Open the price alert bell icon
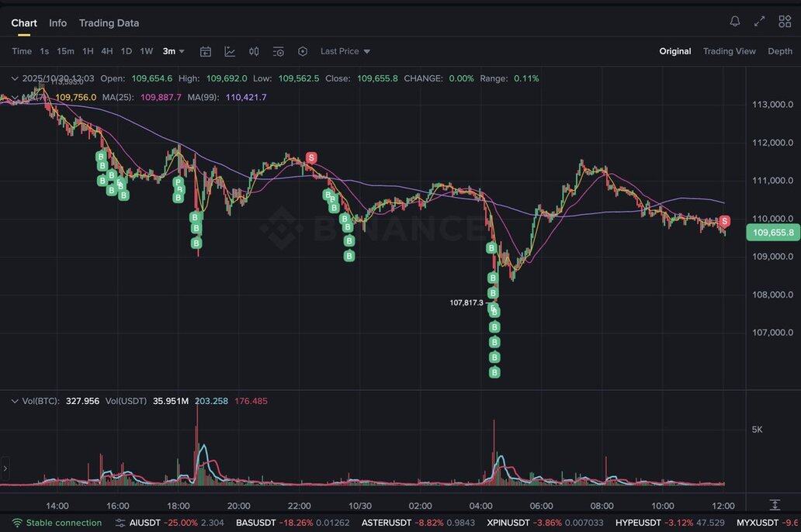801x532 pixels. click(x=734, y=22)
